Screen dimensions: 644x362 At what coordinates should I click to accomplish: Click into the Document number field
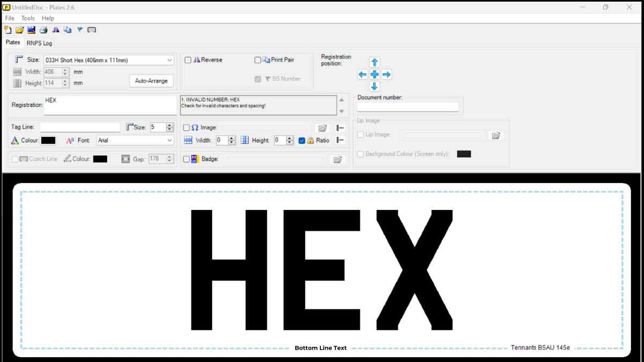click(408, 107)
